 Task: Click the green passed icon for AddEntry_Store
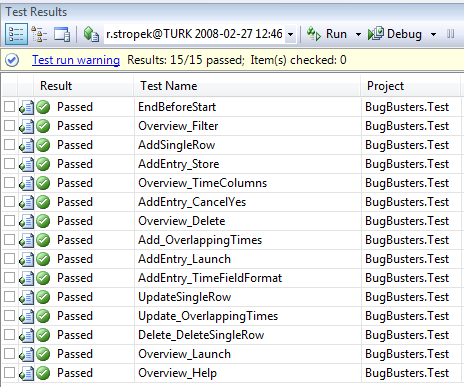click(x=43, y=164)
